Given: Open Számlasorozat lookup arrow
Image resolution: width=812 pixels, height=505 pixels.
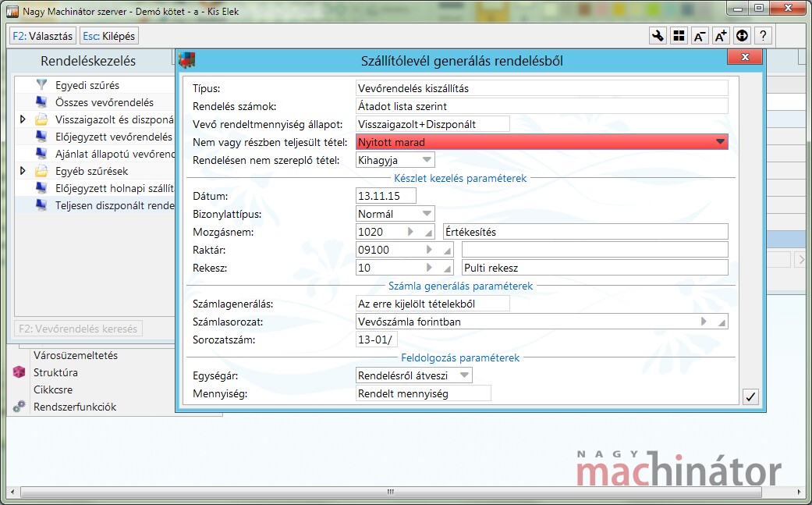Looking at the screenshot, I should [704, 321].
